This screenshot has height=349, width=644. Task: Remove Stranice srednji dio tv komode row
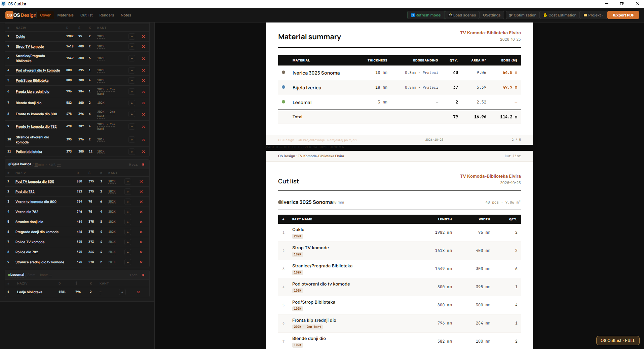coord(141,262)
